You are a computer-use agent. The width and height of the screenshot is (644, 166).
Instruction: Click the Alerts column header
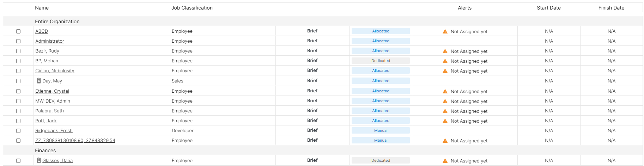click(x=464, y=8)
